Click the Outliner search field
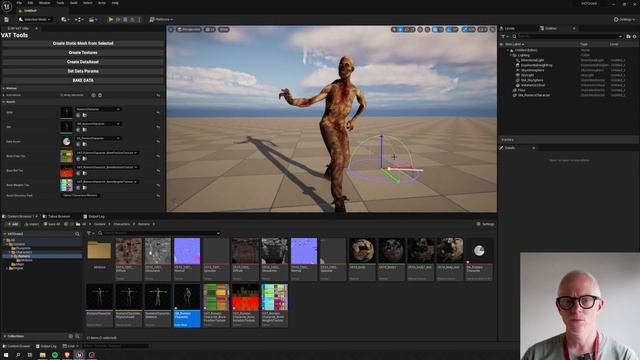This screenshot has width=640, height=360. pos(569,36)
